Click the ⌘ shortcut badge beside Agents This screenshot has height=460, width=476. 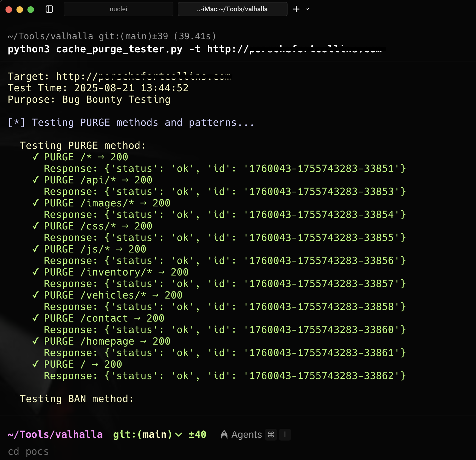tap(271, 435)
